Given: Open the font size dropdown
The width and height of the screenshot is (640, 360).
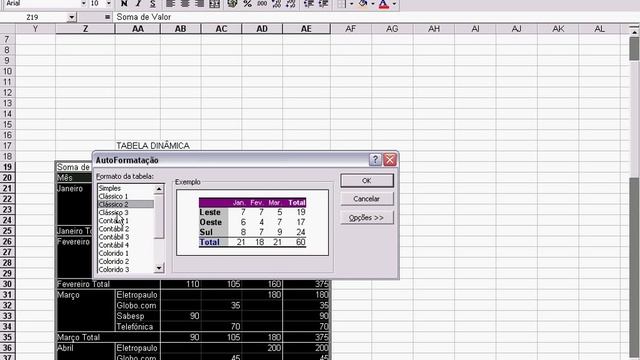Looking at the screenshot, I should click(109, 3).
